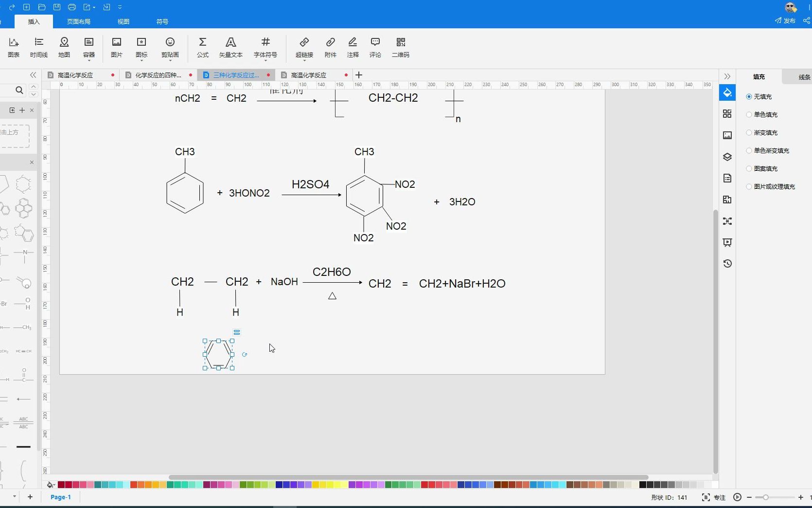
Task: Switch to the 线条 line panel tab
Action: [x=804, y=77]
